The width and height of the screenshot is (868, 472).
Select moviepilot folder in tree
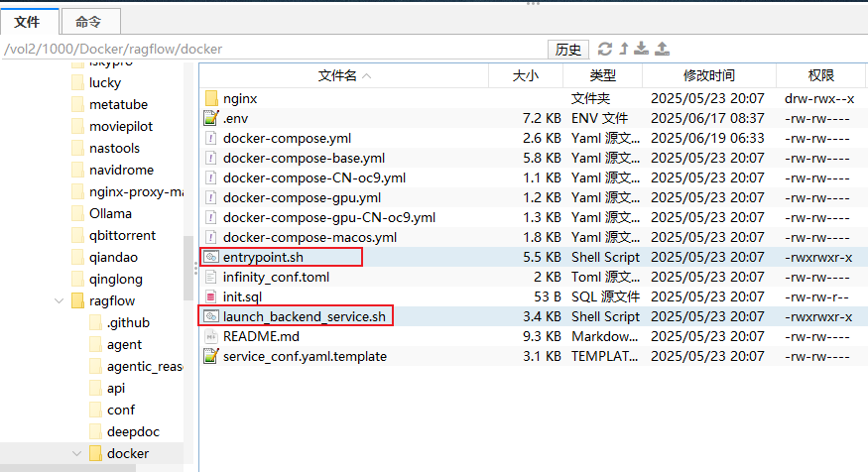coord(121,126)
